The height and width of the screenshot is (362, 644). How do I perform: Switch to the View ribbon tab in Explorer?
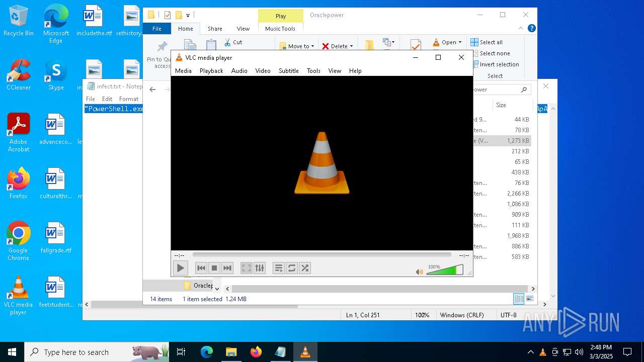tap(243, 29)
